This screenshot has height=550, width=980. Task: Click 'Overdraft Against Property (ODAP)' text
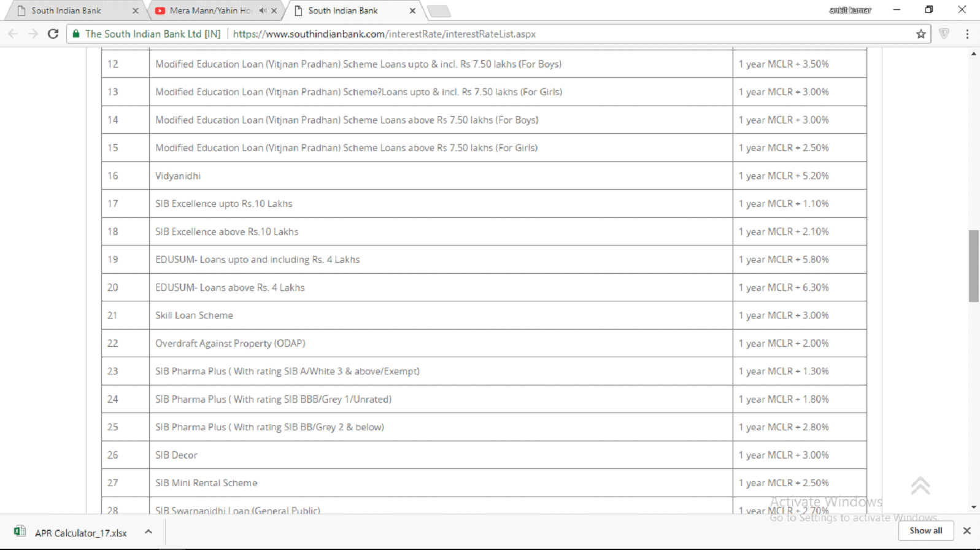pyautogui.click(x=230, y=343)
